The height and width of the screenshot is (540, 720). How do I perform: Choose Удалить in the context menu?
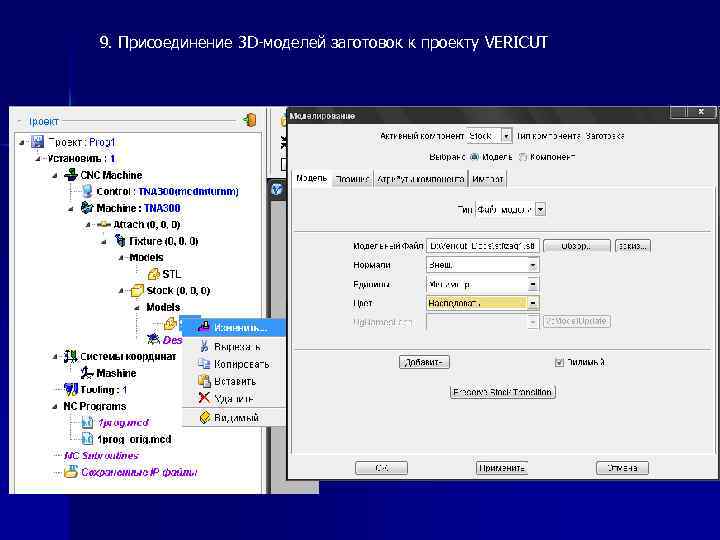[233, 399]
